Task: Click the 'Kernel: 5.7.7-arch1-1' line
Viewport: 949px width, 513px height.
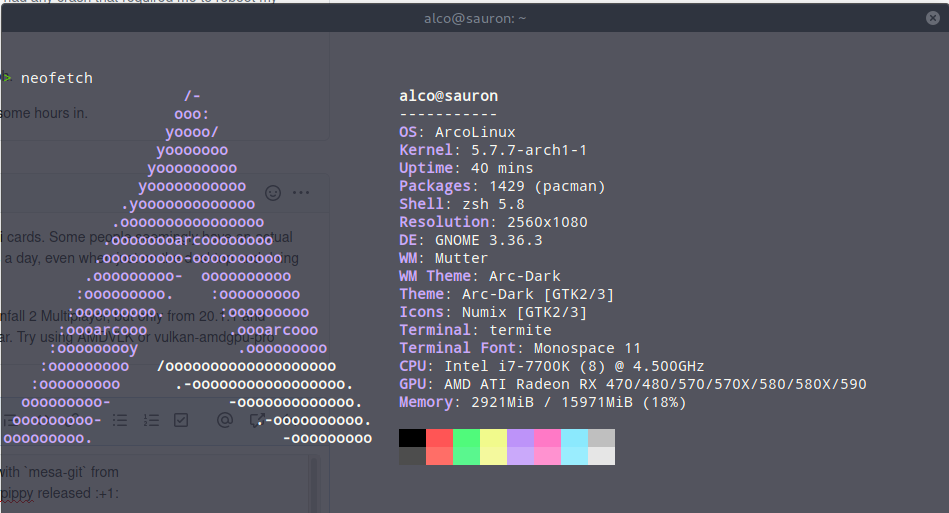Action: tap(493, 150)
